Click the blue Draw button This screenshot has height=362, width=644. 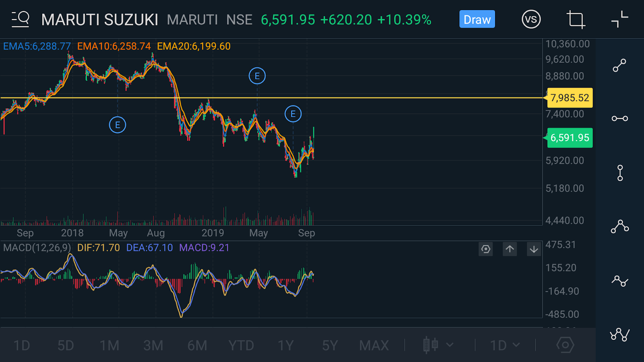coord(477,19)
